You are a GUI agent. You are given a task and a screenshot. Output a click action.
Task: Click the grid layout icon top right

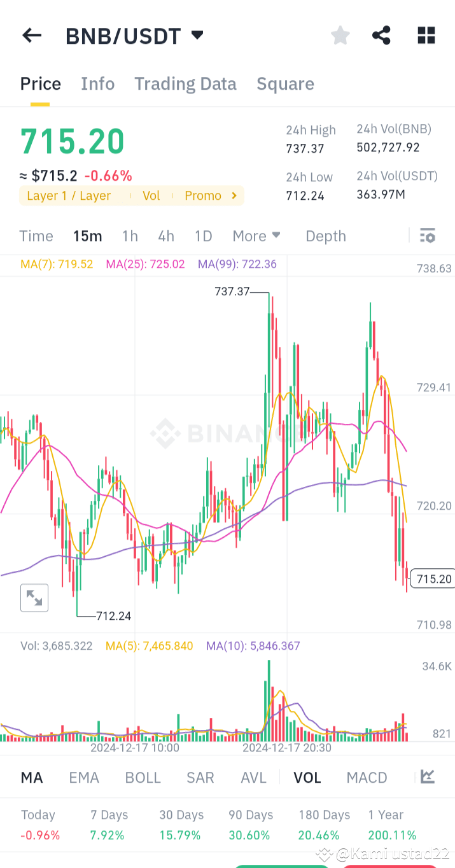pyautogui.click(x=425, y=36)
